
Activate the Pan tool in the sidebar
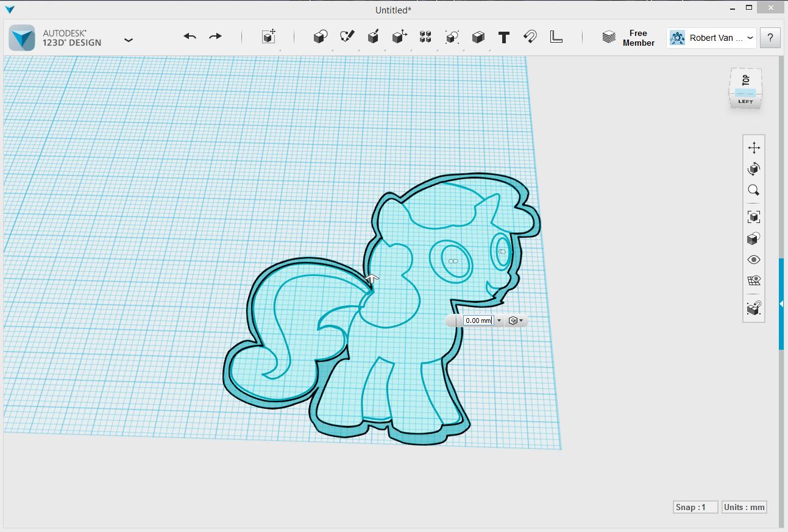tap(754, 147)
